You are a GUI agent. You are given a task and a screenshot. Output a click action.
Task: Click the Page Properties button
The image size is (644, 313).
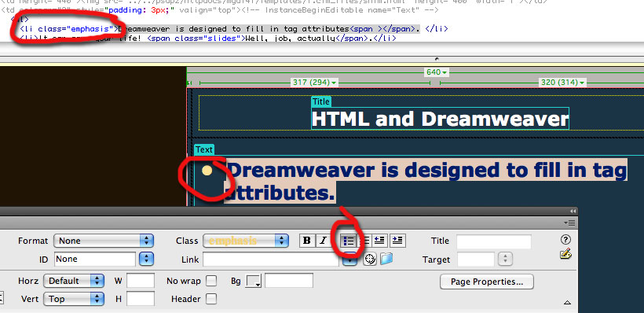coord(487,282)
